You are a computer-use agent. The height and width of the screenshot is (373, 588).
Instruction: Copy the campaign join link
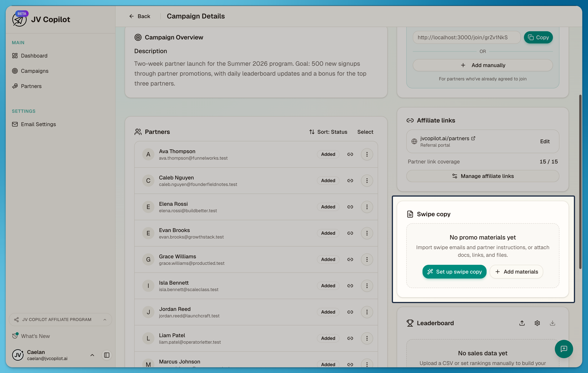pyautogui.click(x=538, y=37)
